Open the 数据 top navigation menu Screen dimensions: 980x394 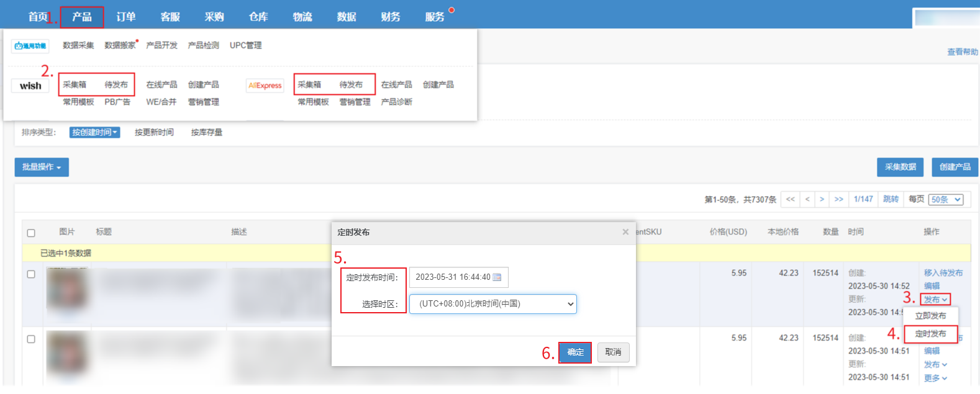[x=347, y=17]
